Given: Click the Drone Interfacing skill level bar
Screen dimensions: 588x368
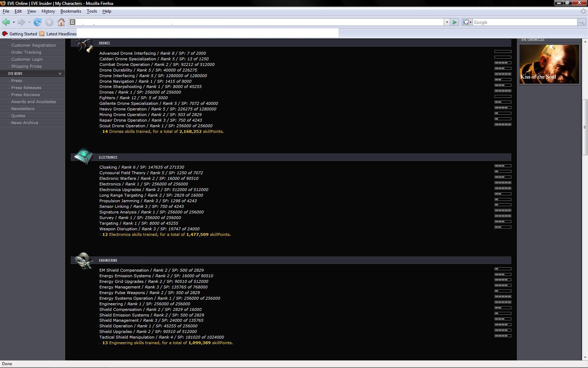Looking at the screenshot, I should [503, 74].
